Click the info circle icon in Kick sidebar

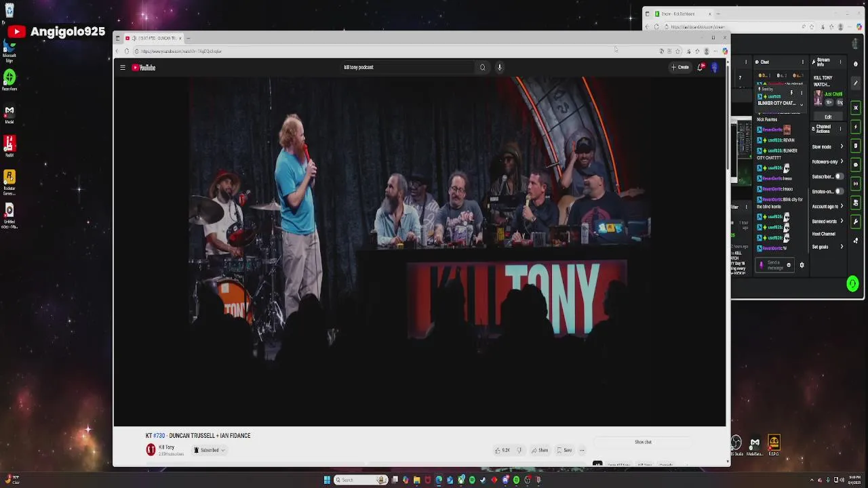pos(855,64)
